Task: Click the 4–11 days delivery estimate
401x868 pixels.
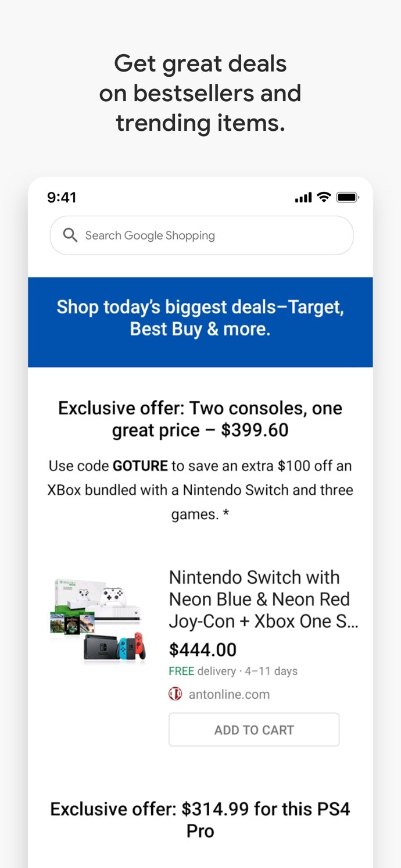Action: 273,671
